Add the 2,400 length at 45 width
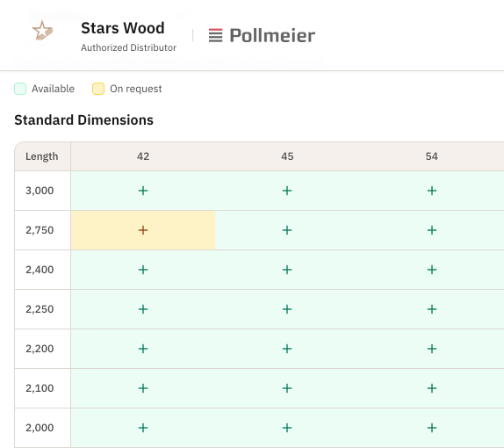504x448 pixels. [x=287, y=270]
